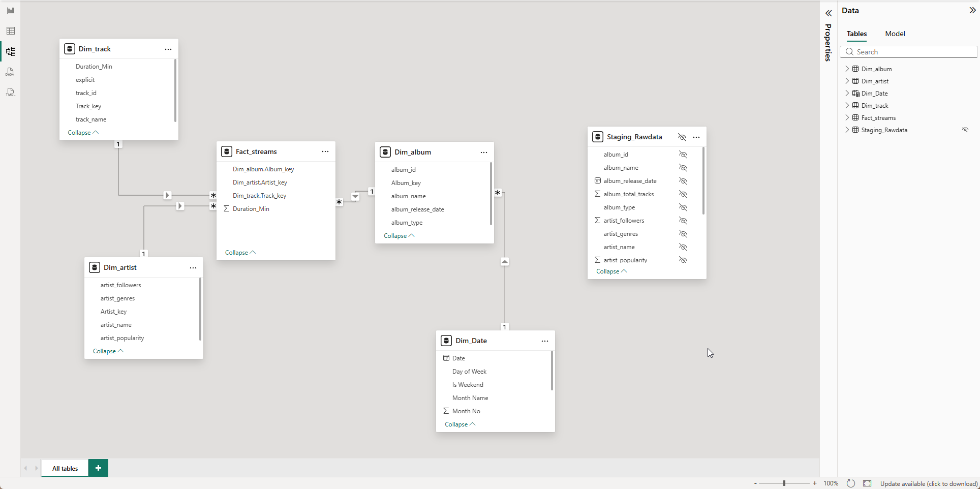Expand Fact_streams in Data pane
This screenshot has width=980, height=489.
tap(847, 117)
